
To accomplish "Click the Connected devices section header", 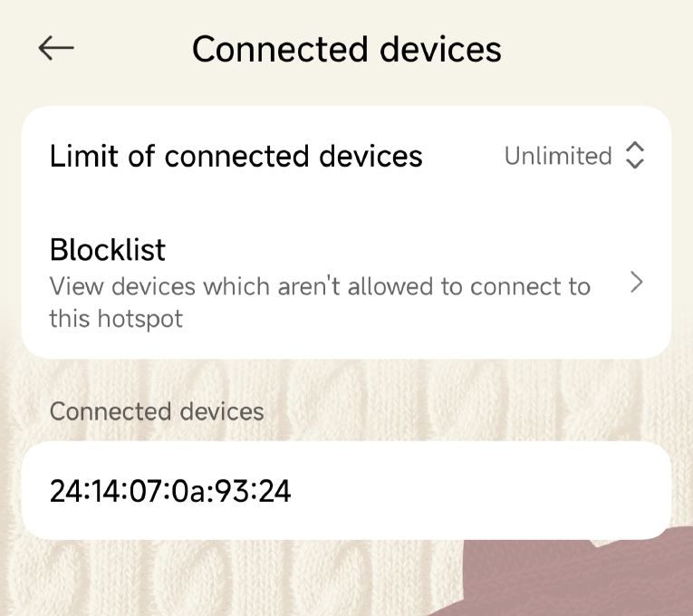I will 157,412.
